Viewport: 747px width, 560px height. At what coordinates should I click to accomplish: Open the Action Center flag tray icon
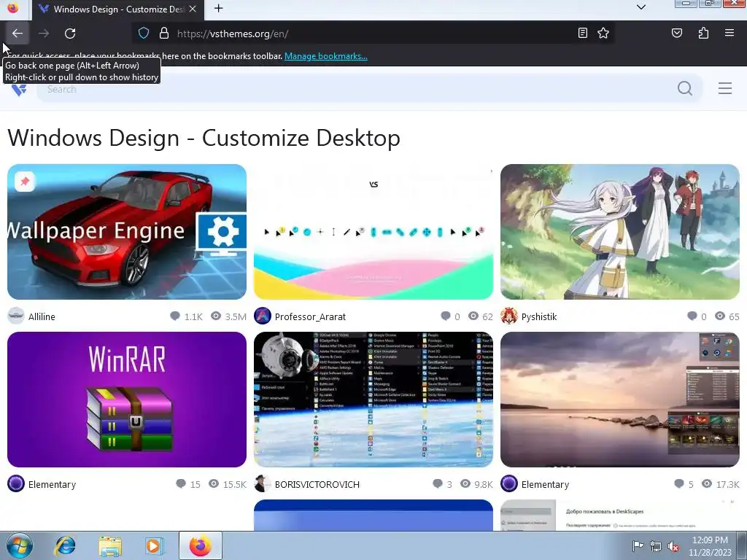tap(638, 547)
